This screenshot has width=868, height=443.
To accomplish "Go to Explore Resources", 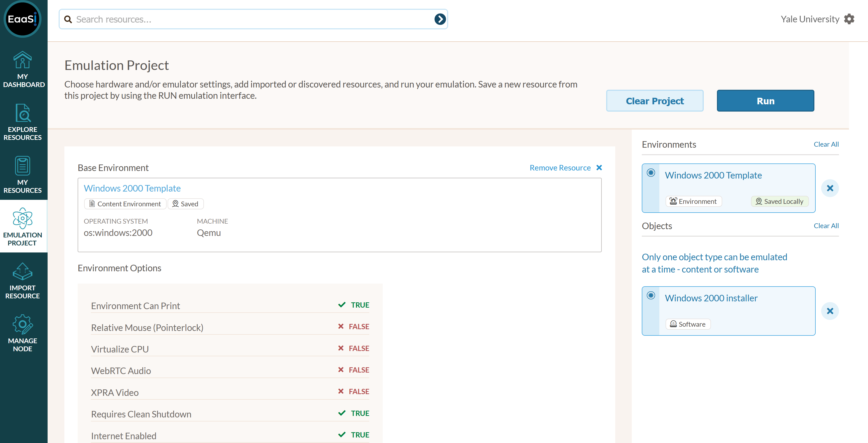I will click(x=23, y=122).
